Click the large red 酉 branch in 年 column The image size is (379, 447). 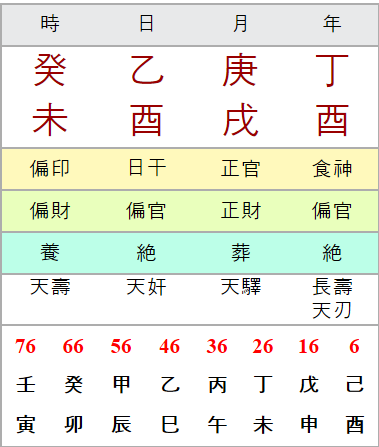[332, 120]
